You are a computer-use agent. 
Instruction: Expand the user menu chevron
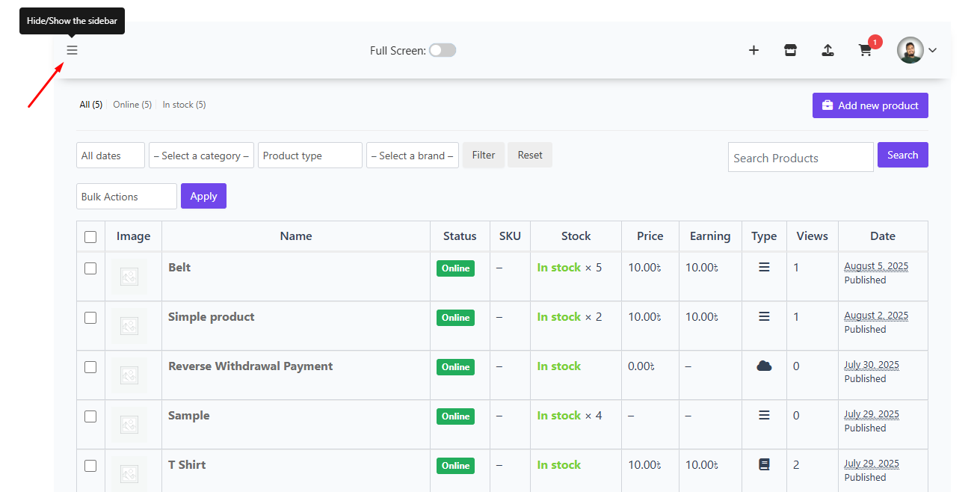933,51
